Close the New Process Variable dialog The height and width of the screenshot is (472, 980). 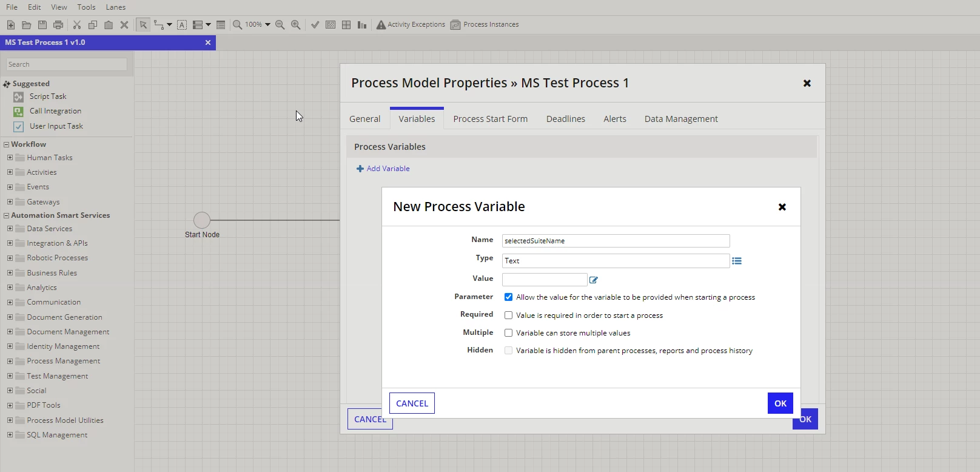pos(782,207)
